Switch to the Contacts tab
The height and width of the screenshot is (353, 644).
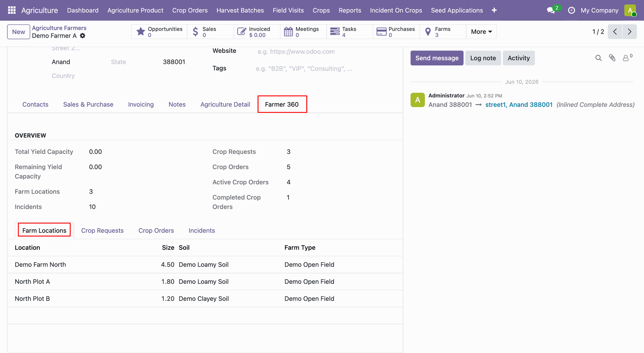pos(35,104)
